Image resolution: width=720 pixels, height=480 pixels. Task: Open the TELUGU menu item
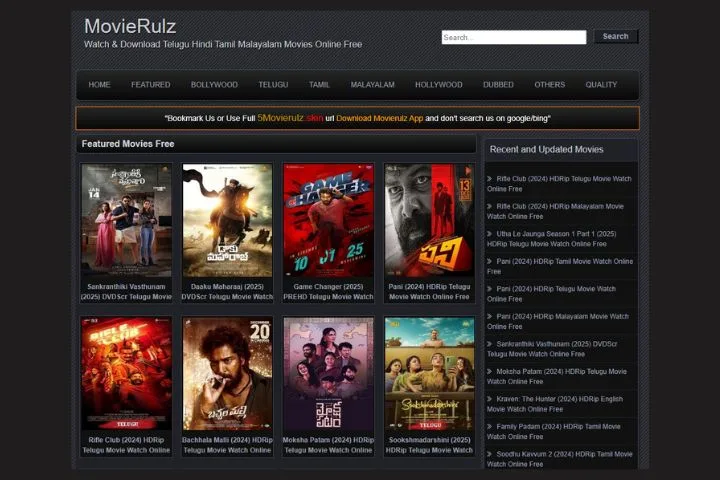[273, 85]
